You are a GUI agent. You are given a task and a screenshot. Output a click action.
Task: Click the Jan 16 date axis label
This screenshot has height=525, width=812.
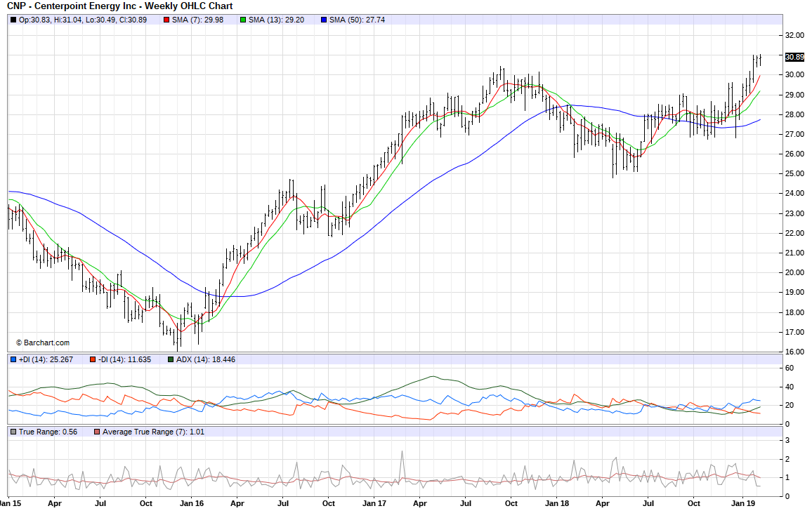click(191, 503)
